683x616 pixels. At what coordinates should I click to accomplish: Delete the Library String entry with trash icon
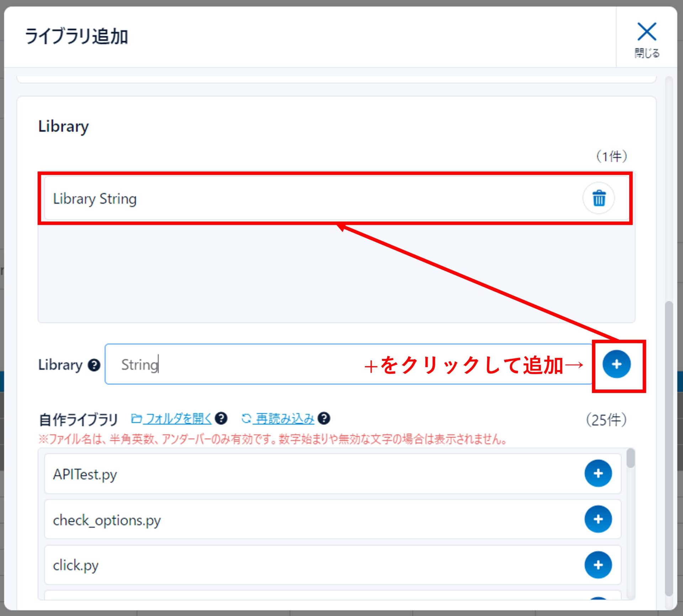[x=599, y=198]
